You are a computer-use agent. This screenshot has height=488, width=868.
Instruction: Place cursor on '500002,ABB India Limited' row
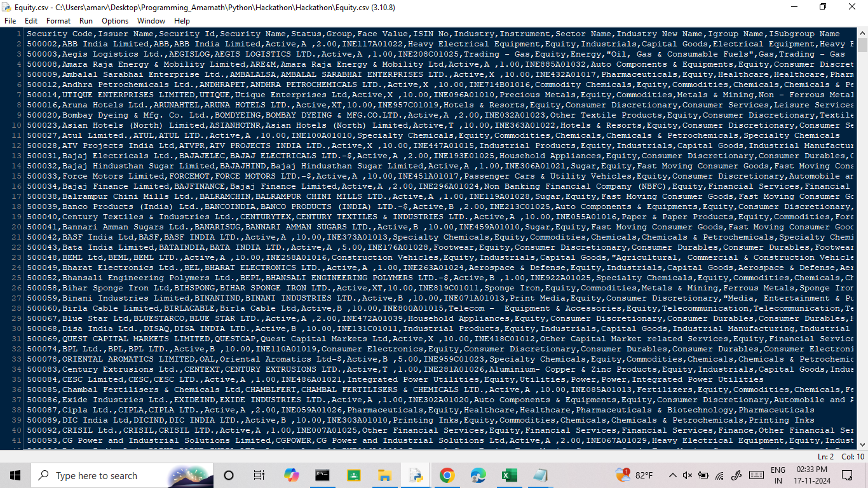click(x=441, y=44)
